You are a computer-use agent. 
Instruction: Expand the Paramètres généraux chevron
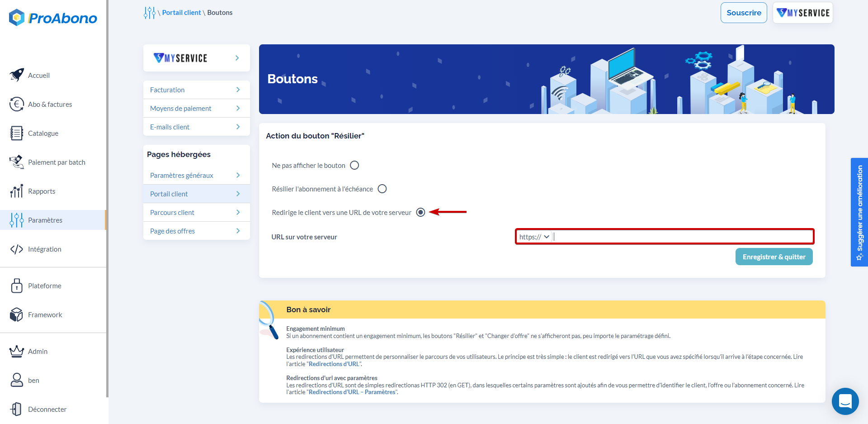(x=238, y=175)
